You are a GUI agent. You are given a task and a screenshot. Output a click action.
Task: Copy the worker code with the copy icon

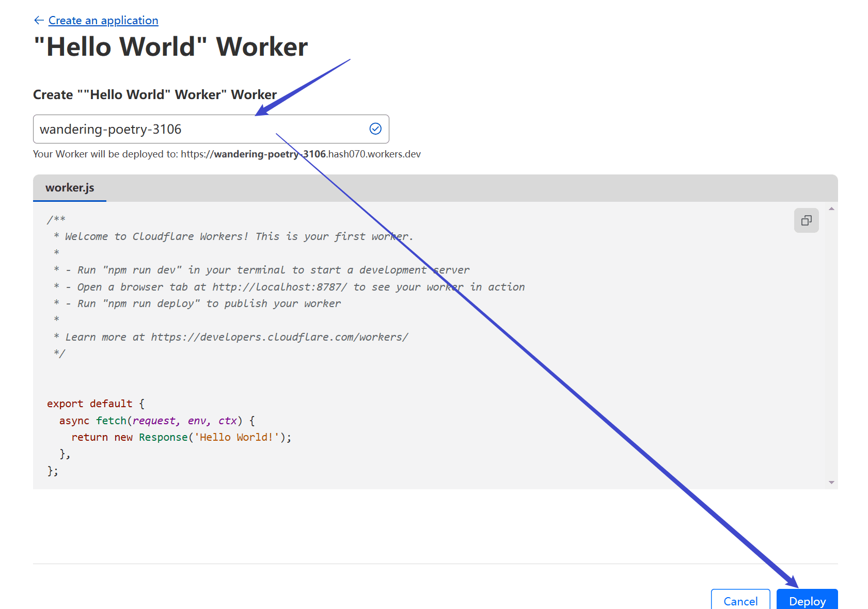click(x=806, y=220)
